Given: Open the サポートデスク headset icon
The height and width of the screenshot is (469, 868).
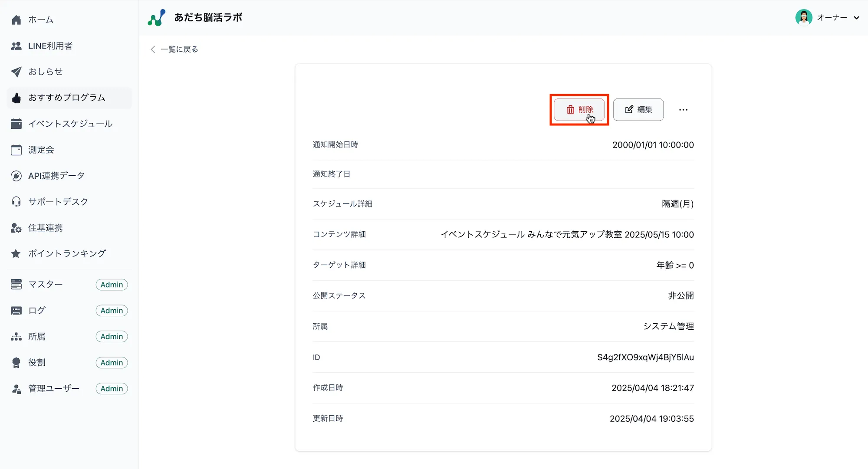Looking at the screenshot, I should click(16, 201).
